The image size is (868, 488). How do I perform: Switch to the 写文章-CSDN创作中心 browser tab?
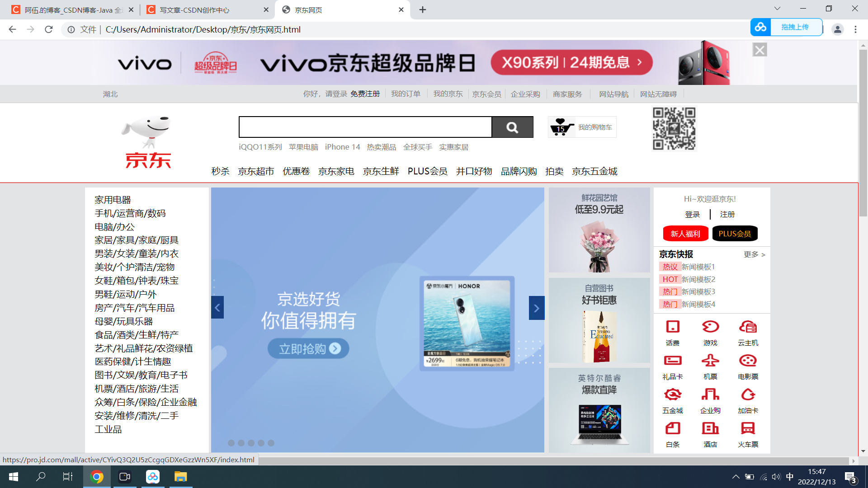[194, 10]
